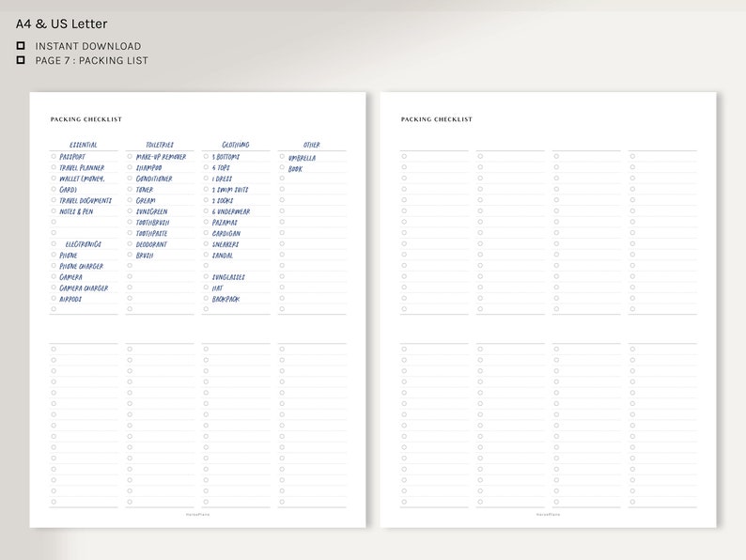This screenshot has width=746, height=560.
Task: Check the circle beside Make-up Remover
Action: (130, 156)
